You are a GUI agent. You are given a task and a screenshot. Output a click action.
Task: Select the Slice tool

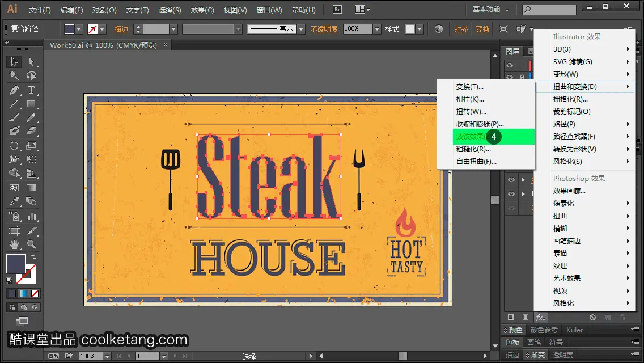click(31, 231)
